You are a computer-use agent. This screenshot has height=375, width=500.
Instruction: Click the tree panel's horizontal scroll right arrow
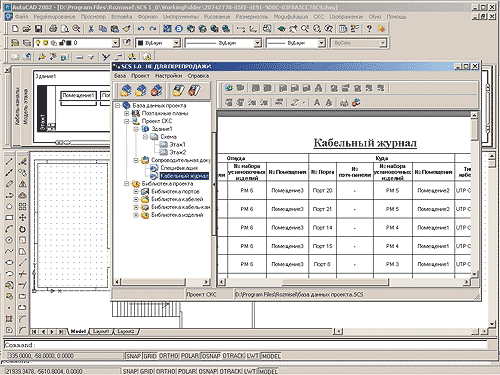[207, 282]
